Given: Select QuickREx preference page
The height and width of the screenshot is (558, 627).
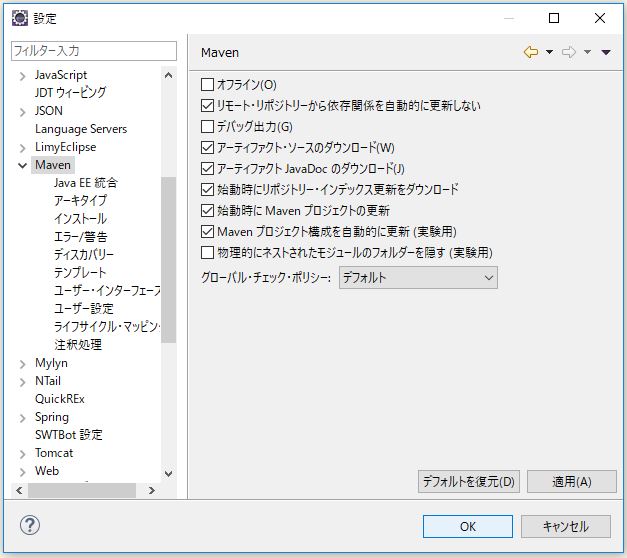Looking at the screenshot, I should (60, 399).
